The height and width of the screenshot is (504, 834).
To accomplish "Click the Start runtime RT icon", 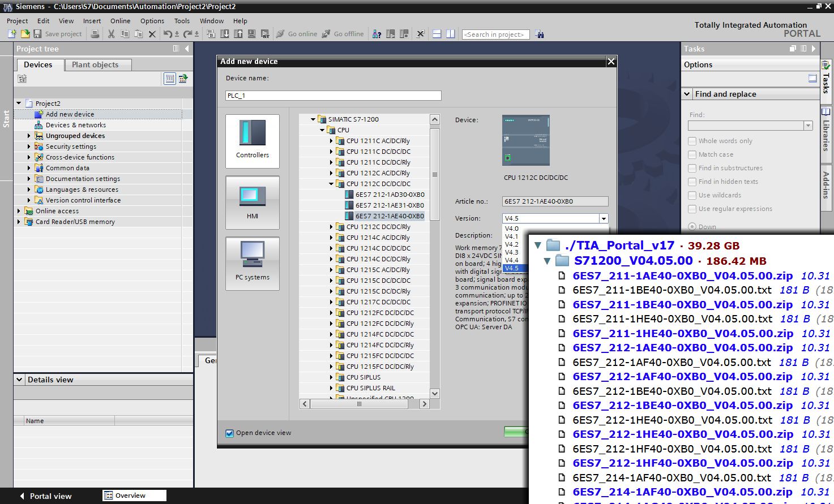I will point(265,34).
